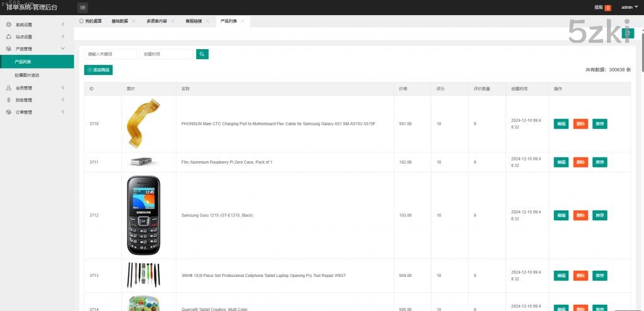Image resolution: width=644 pixels, height=311 pixels.
Task: Close the 产品列表 tab
Action: coord(243,21)
